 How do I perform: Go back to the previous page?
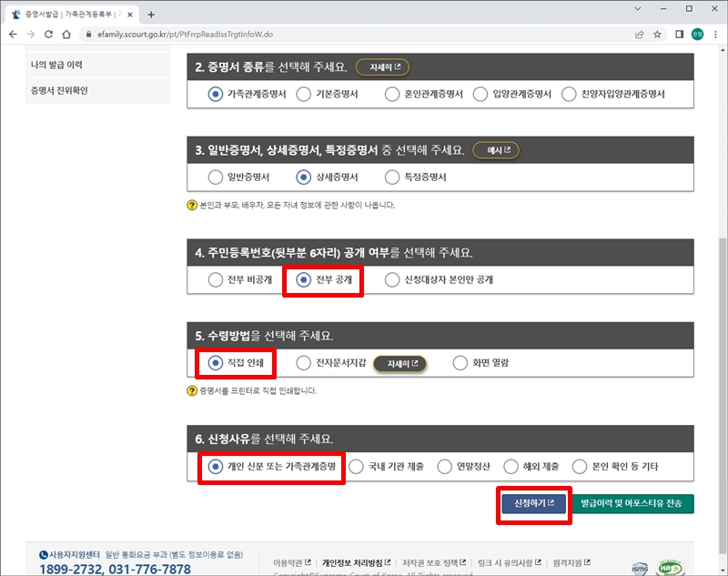coord(13,35)
